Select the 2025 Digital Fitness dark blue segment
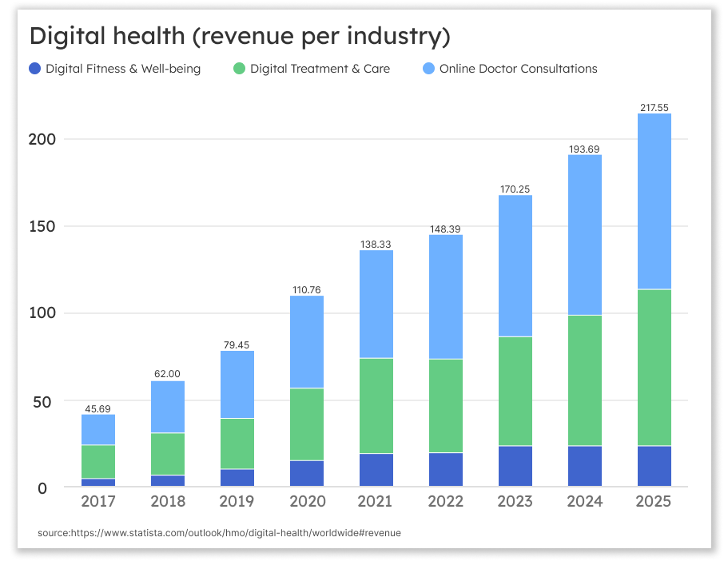728x561 pixels. [654, 466]
